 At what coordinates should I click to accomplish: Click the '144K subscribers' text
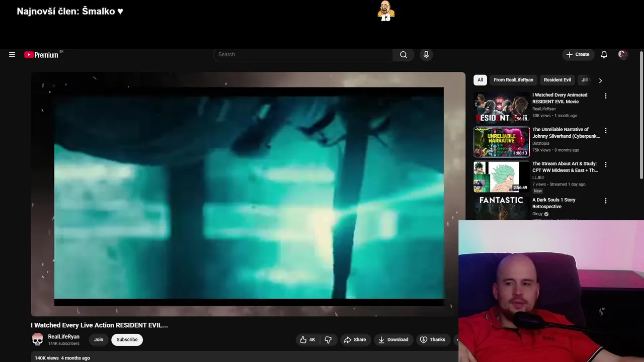(x=63, y=344)
